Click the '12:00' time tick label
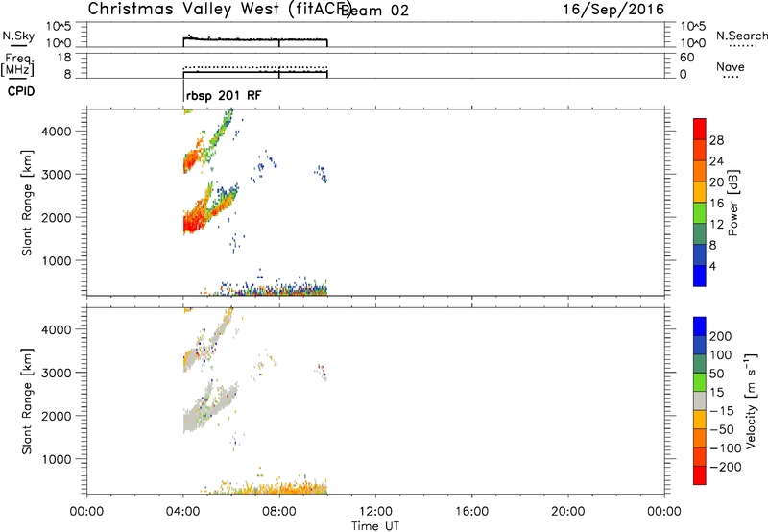This screenshot has height=532, width=768. [x=375, y=512]
